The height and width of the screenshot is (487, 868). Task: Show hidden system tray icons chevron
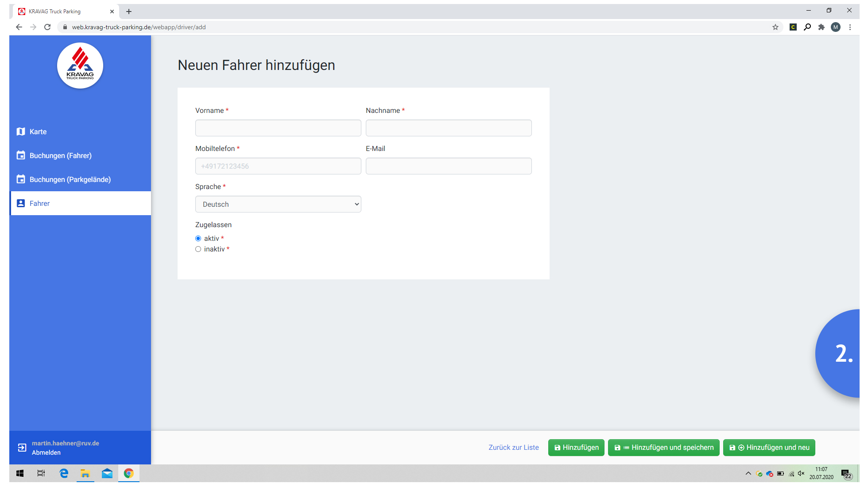coord(748,473)
